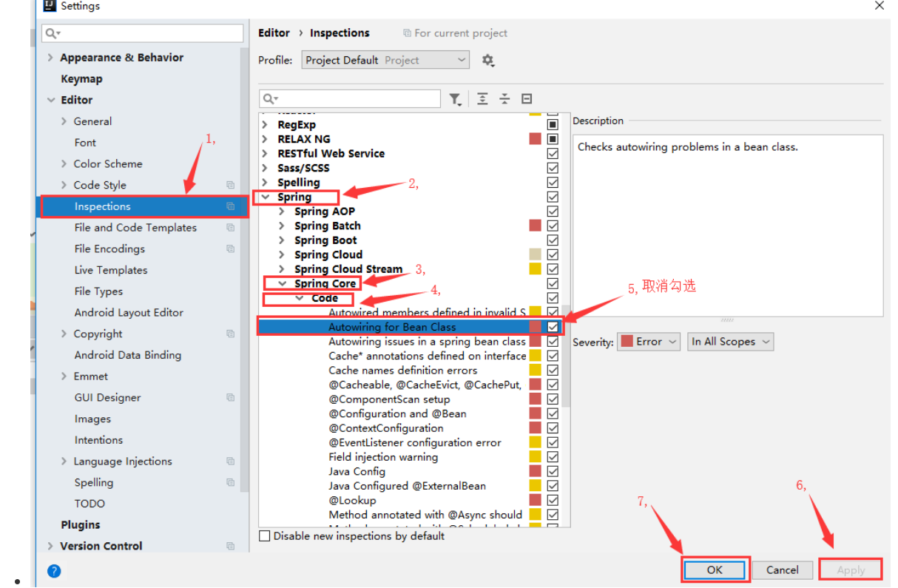Click the inspections search field

(350, 98)
